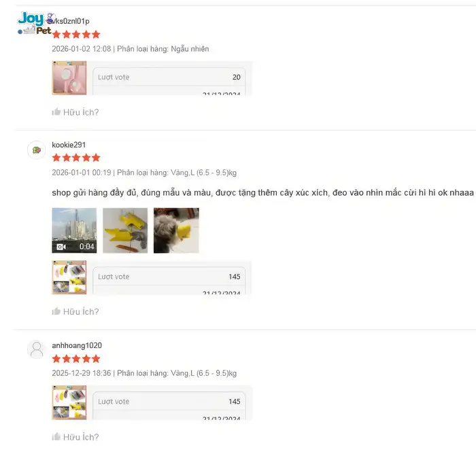Click the five-star rating under kookie291
The image size is (476, 452).
tap(76, 158)
